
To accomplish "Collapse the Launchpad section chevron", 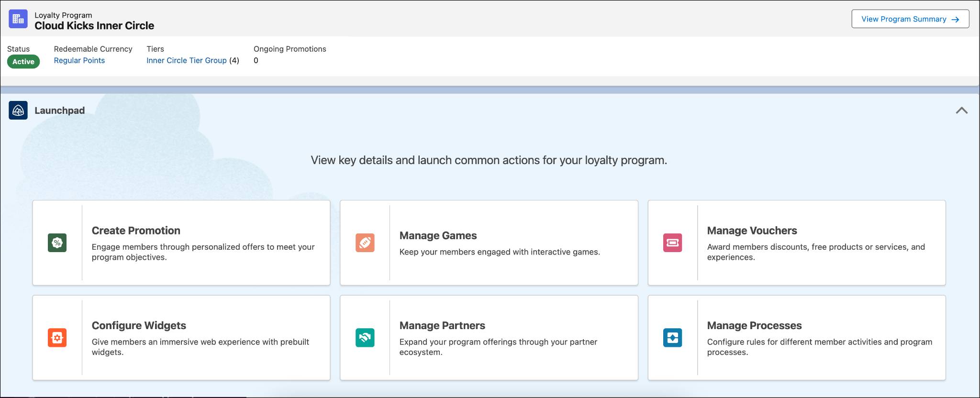I will tap(962, 111).
